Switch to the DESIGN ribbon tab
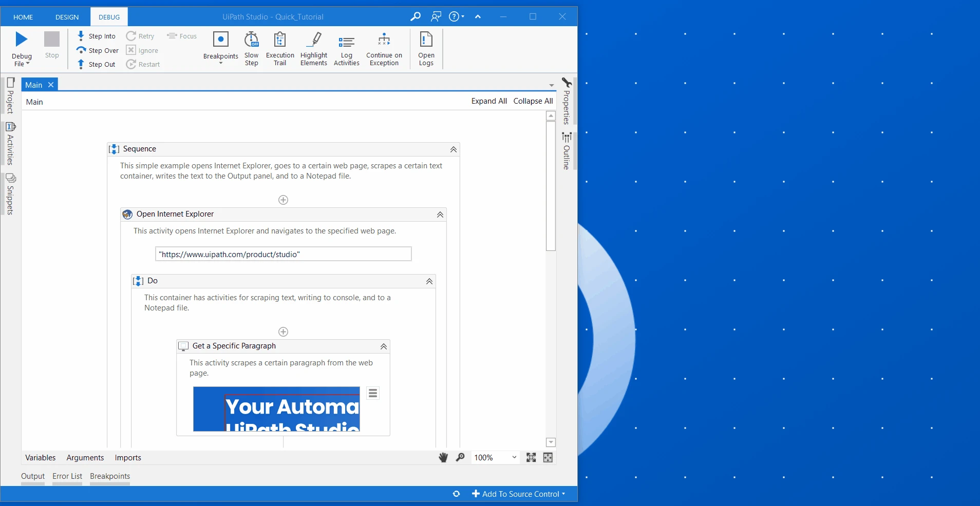Viewport: 980px width, 506px height. pyautogui.click(x=67, y=17)
